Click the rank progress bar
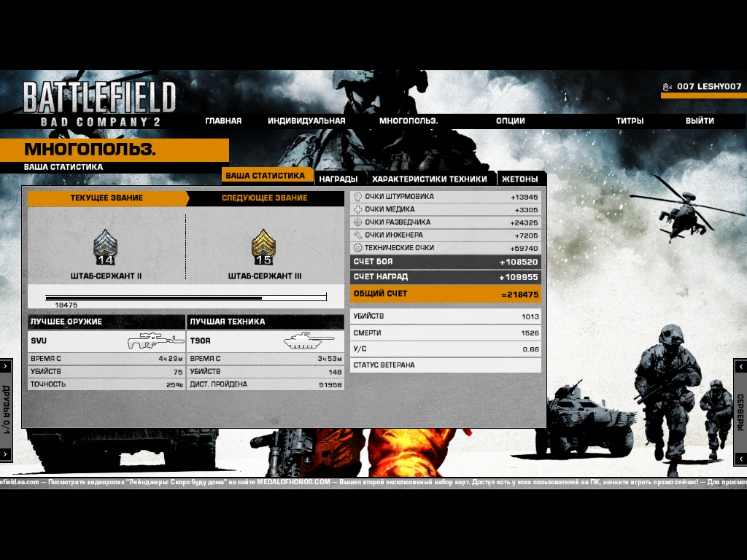The width and height of the screenshot is (747, 560). pyautogui.click(x=185, y=297)
